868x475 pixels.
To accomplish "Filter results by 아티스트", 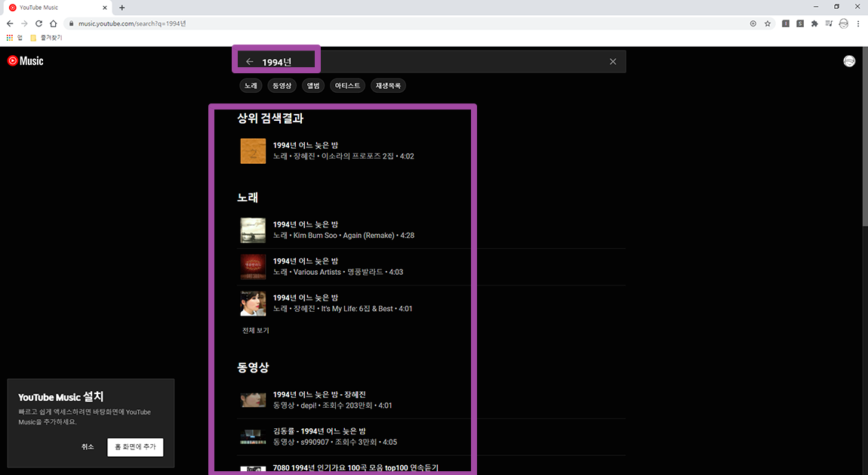I will (348, 86).
